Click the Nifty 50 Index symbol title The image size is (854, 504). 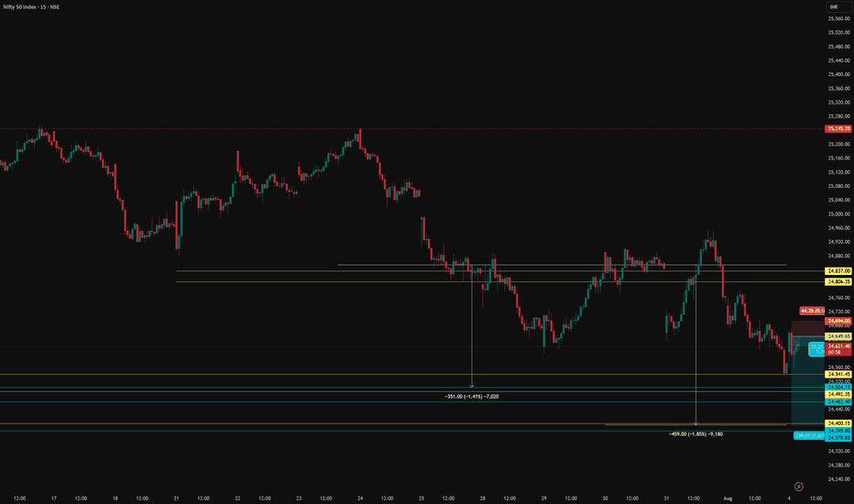coord(31,7)
